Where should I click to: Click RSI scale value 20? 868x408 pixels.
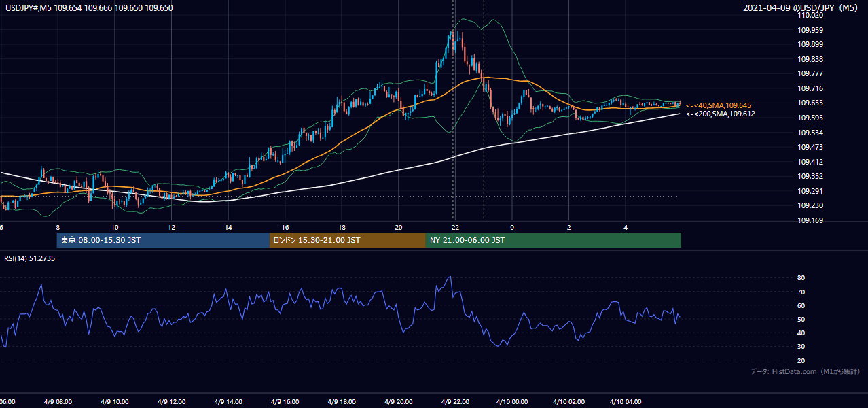(x=801, y=360)
